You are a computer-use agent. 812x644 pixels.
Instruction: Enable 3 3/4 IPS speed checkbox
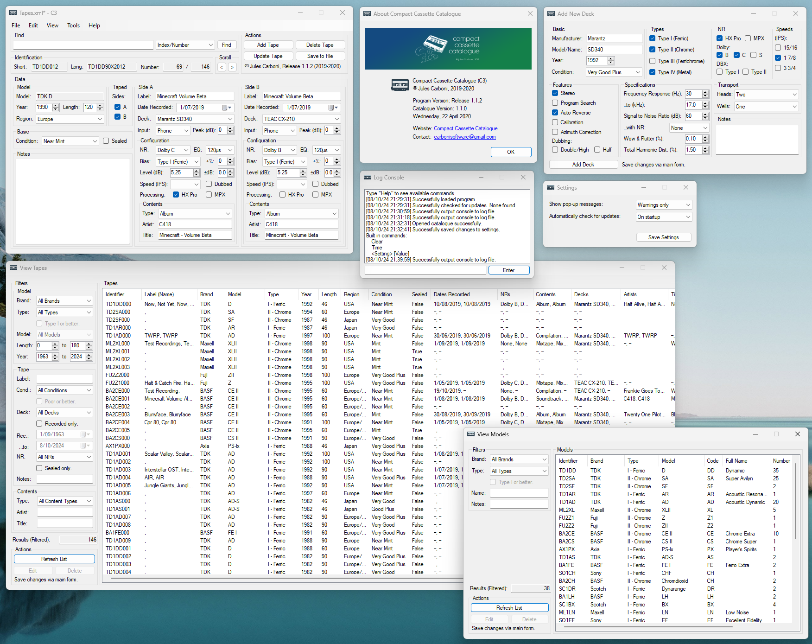(x=778, y=68)
